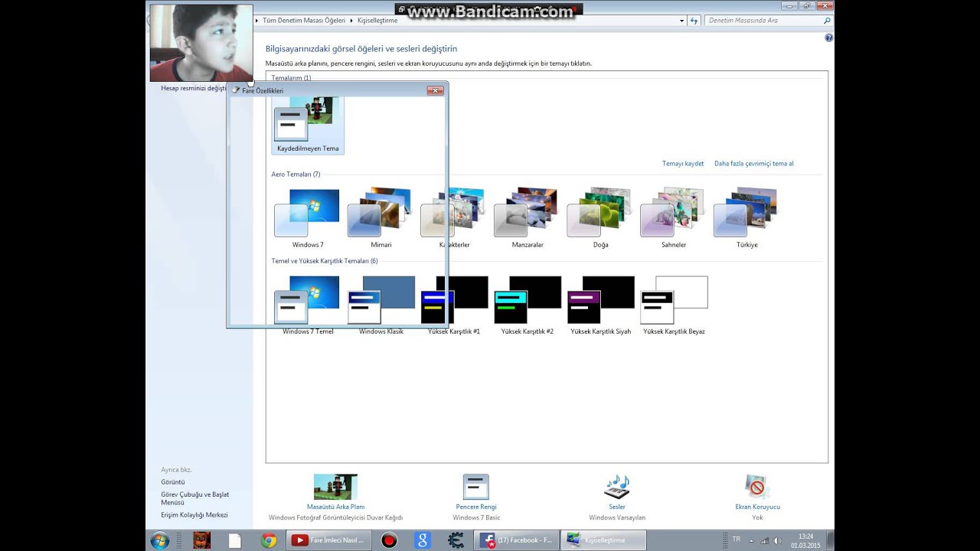Open the Ekran Koruyucu icon
The width and height of the screenshot is (980, 551).
757,487
